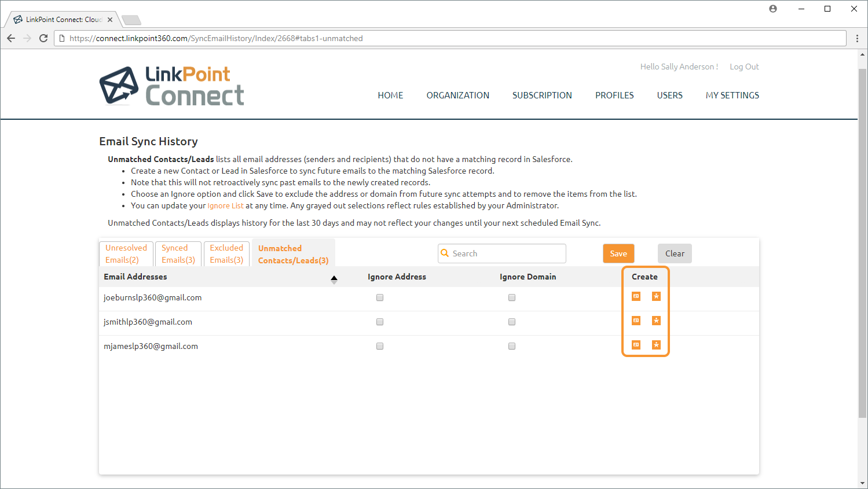Click the browser address bar URL
868x489 pixels.
[x=216, y=38]
